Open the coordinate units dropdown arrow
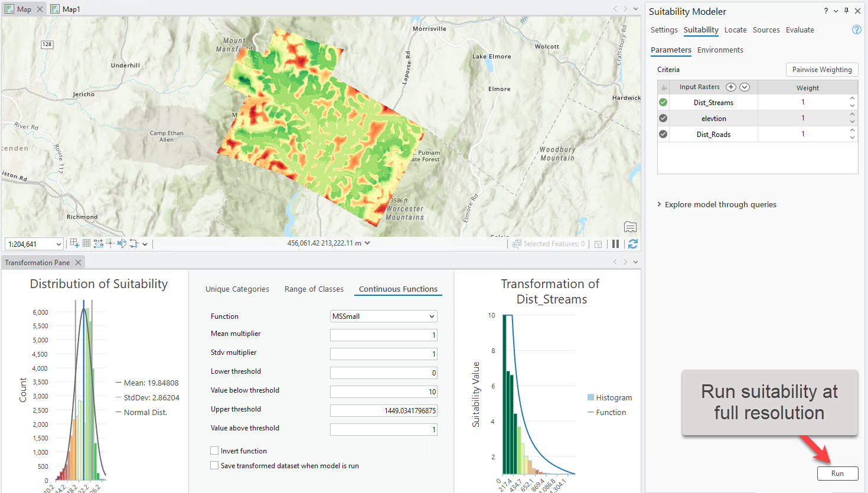 point(367,243)
